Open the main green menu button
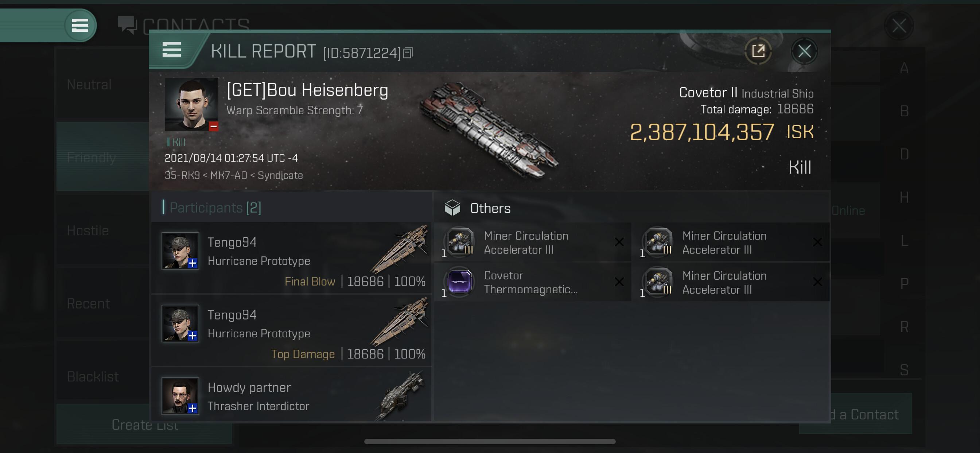The width and height of the screenshot is (980, 453). pyautogui.click(x=80, y=26)
